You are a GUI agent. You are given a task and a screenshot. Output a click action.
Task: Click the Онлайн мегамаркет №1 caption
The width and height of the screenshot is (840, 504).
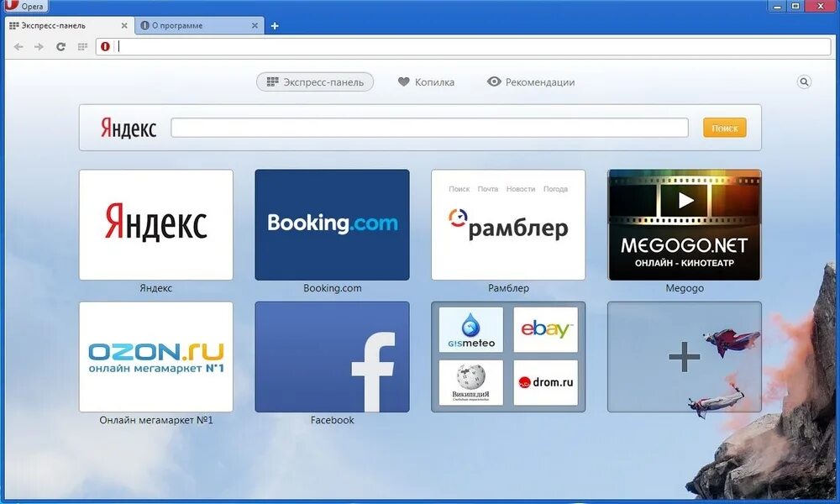coord(156,420)
